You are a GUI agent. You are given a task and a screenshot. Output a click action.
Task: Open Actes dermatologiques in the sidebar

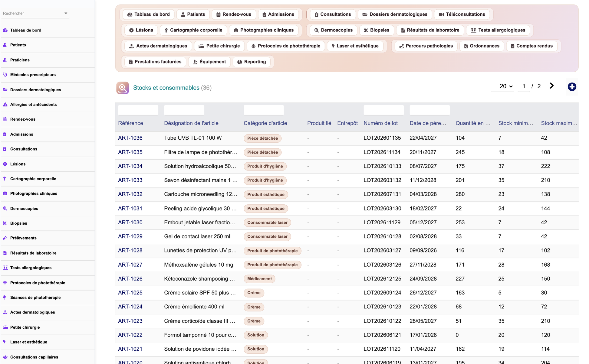[48, 312]
